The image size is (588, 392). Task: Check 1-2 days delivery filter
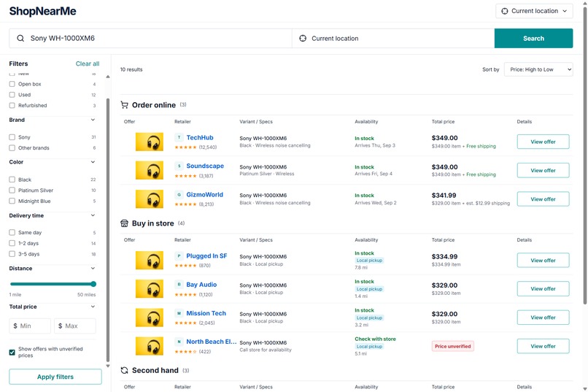[x=12, y=243]
